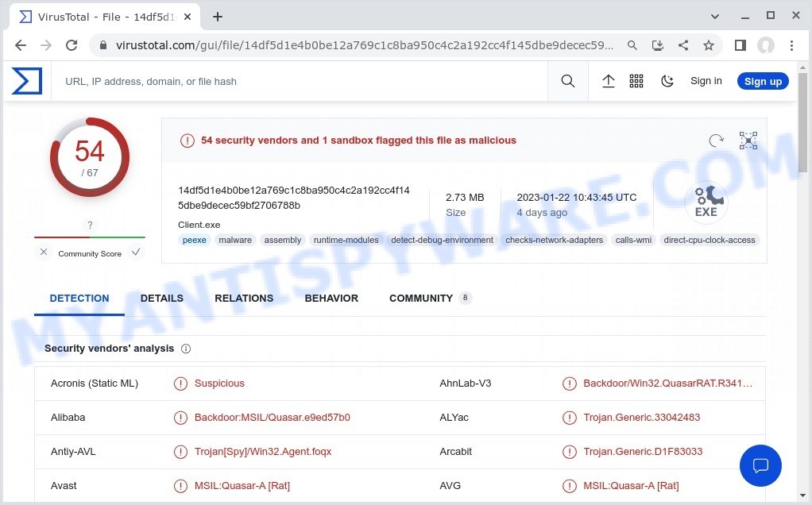Switch to the DETAILS tab
The image size is (812, 505).
[x=161, y=299]
